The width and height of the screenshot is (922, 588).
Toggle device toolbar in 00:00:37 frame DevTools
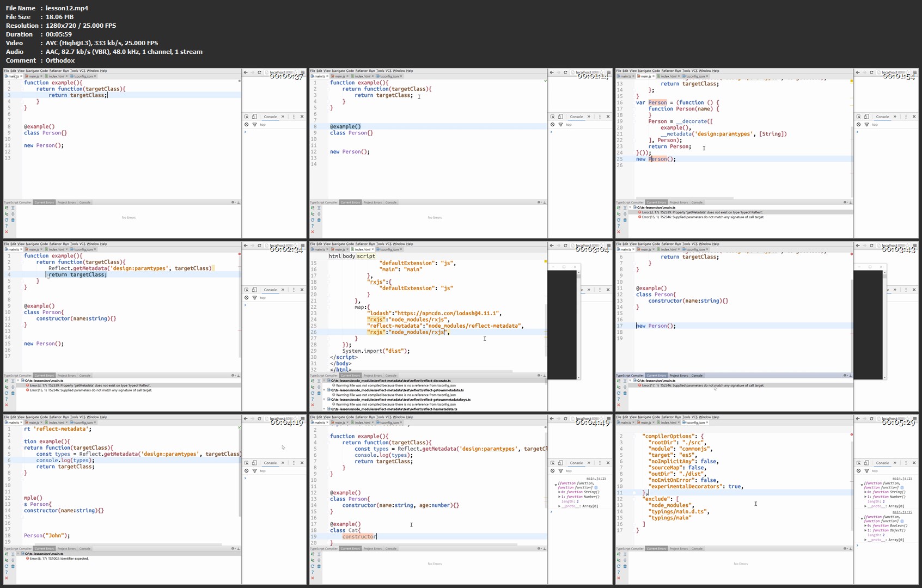pos(254,117)
